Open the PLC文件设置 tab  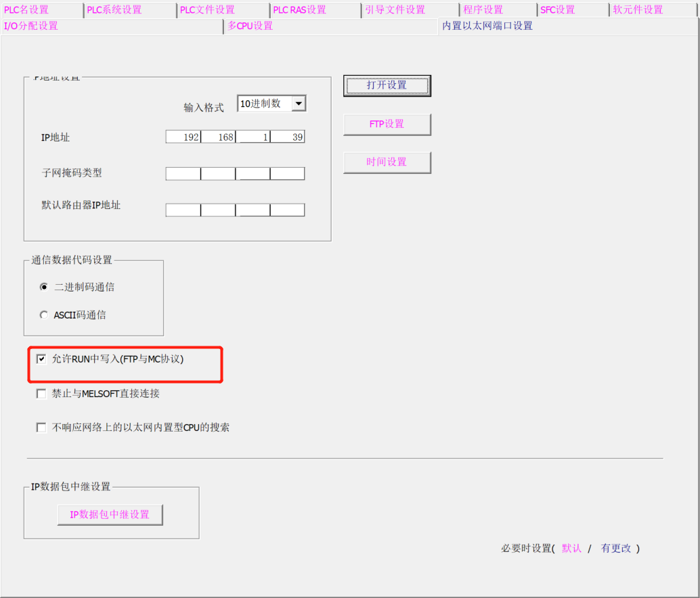tap(208, 9)
